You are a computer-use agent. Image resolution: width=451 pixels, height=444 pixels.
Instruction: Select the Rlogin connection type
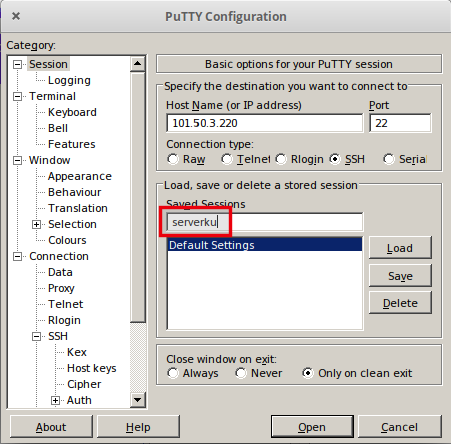[281, 159]
